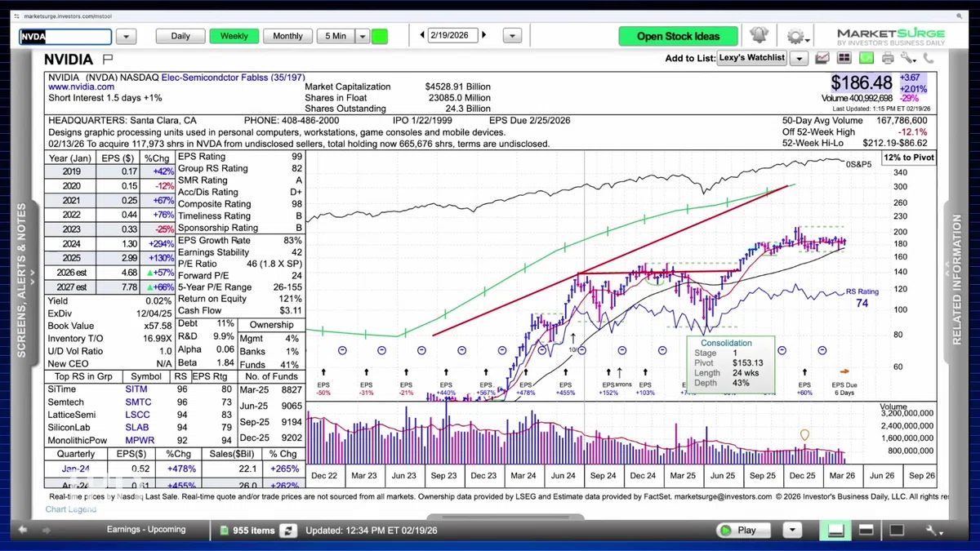This screenshot has height=551, width=980.
Task: Click the NVDA symbol input field
Action: coord(65,37)
